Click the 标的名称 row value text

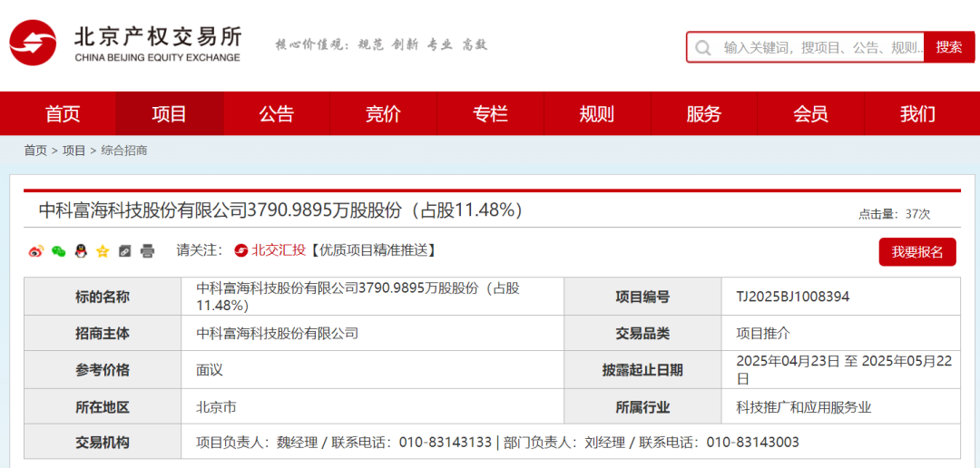coord(358,297)
